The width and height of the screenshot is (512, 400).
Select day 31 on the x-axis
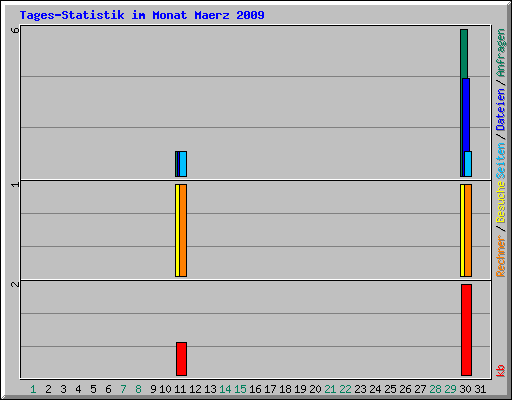pyautogui.click(x=480, y=389)
